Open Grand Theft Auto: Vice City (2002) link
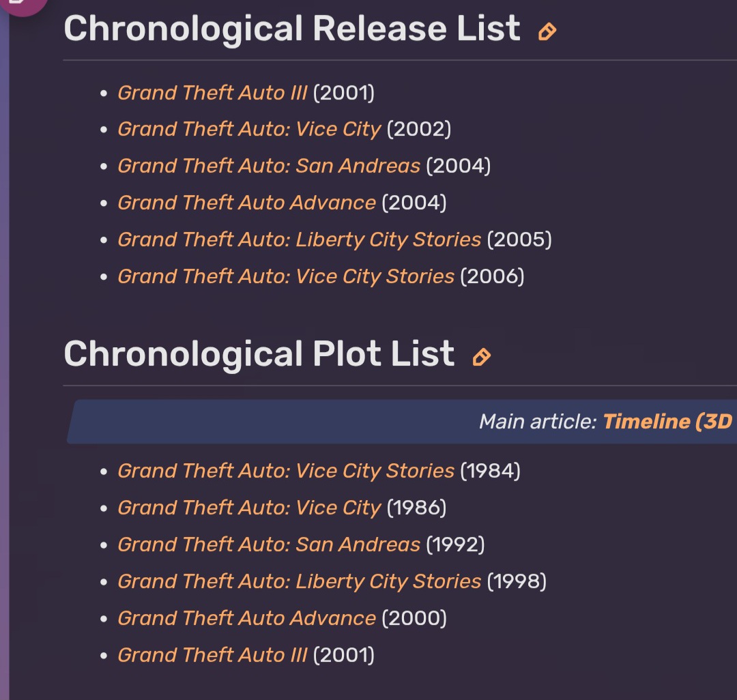The width and height of the screenshot is (737, 700). click(249, 129)
